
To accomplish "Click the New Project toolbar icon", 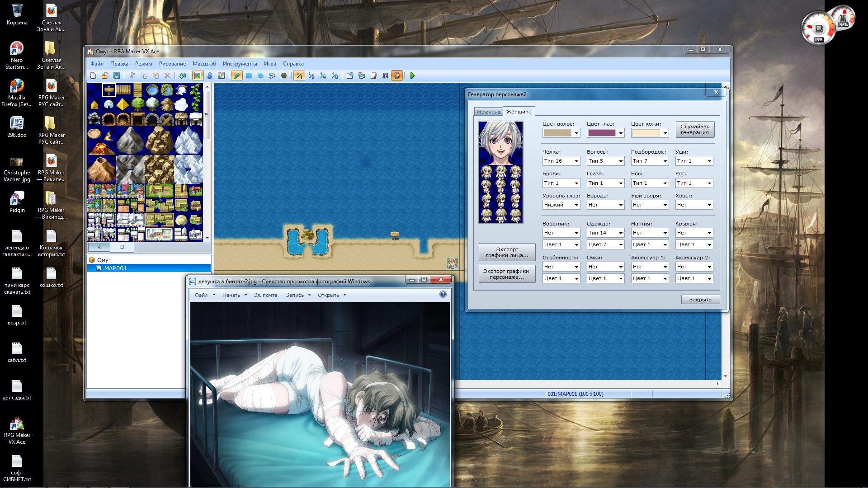I will 93,76.
